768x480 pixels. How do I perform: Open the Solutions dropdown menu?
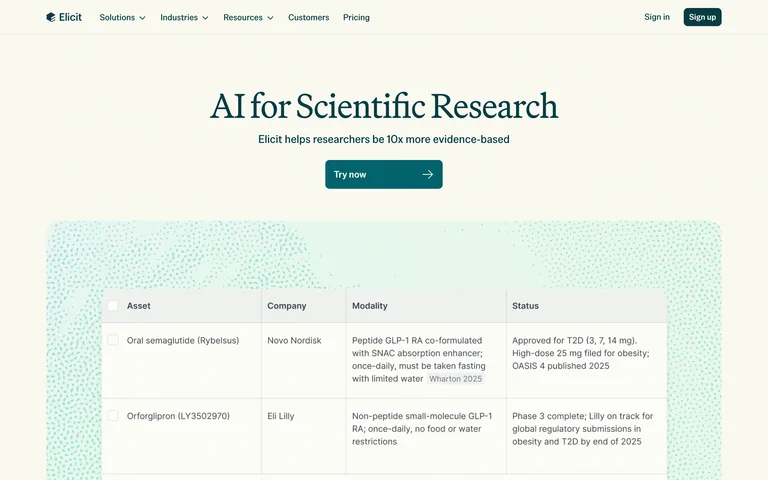coord(122,17)
